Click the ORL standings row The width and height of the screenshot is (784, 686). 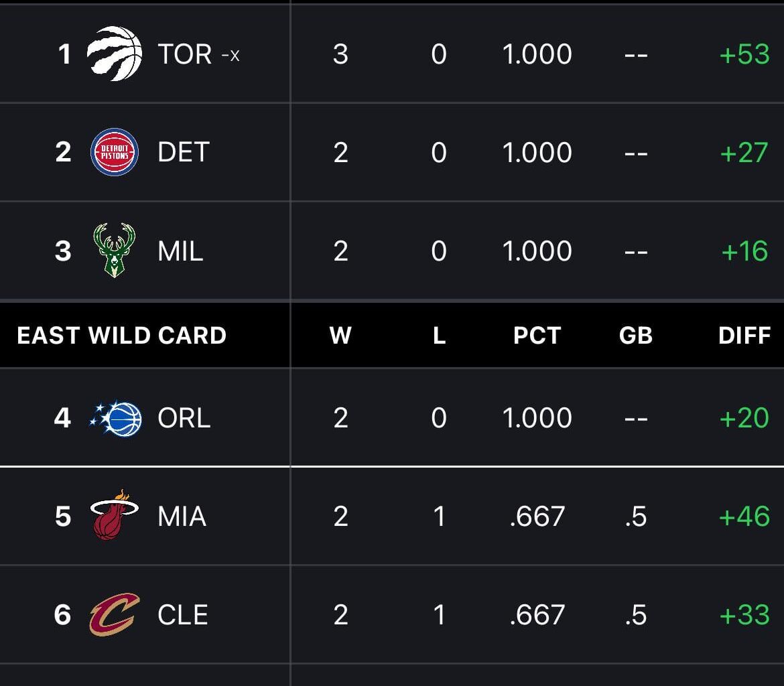(x=392, y=417)
